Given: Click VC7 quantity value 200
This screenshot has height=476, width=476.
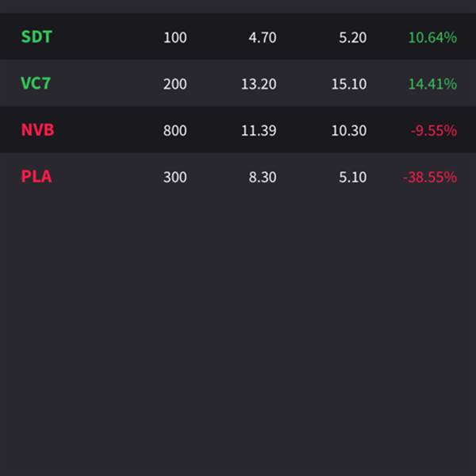Looking at the screenshot, I should (175, 84).
